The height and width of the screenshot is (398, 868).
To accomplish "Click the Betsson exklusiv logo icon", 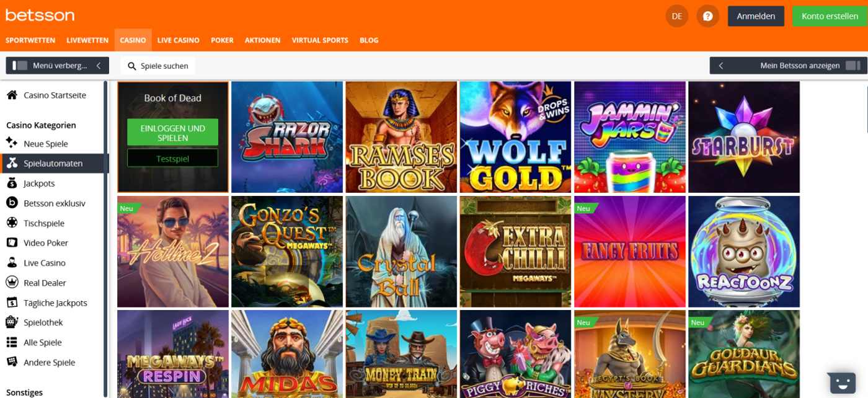I will point(11,203).
